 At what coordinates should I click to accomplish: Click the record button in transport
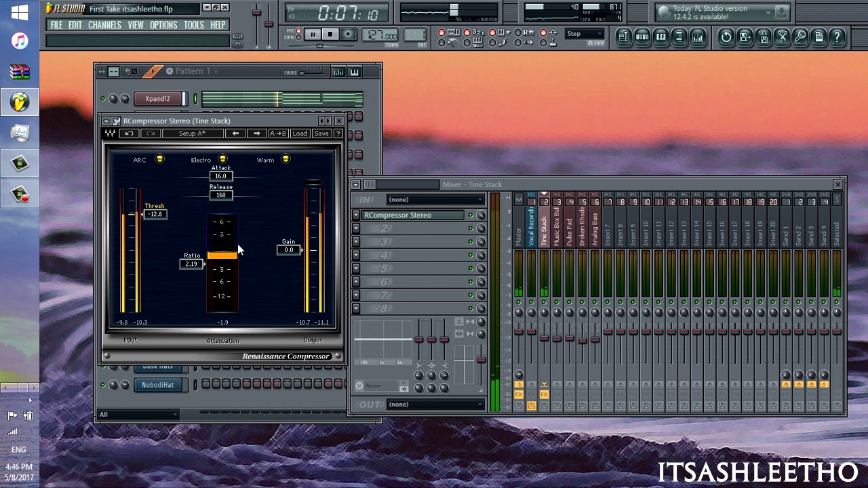pos(348,35)
